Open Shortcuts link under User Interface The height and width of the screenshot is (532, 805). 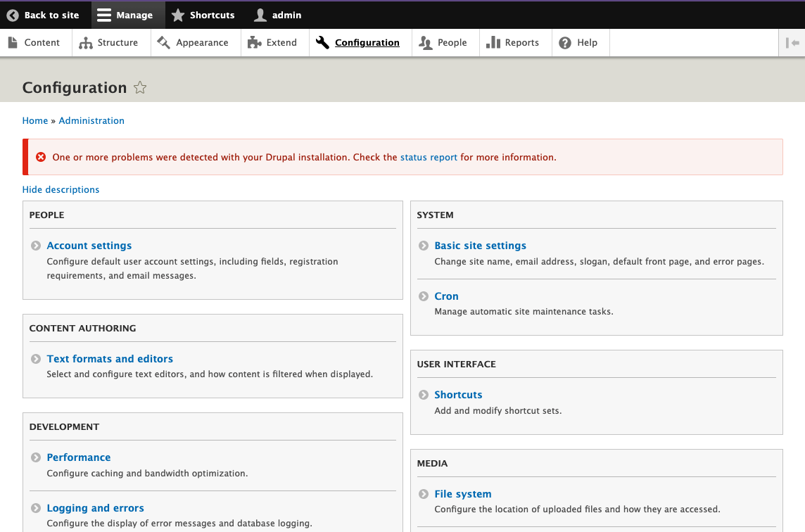[459, 395]
